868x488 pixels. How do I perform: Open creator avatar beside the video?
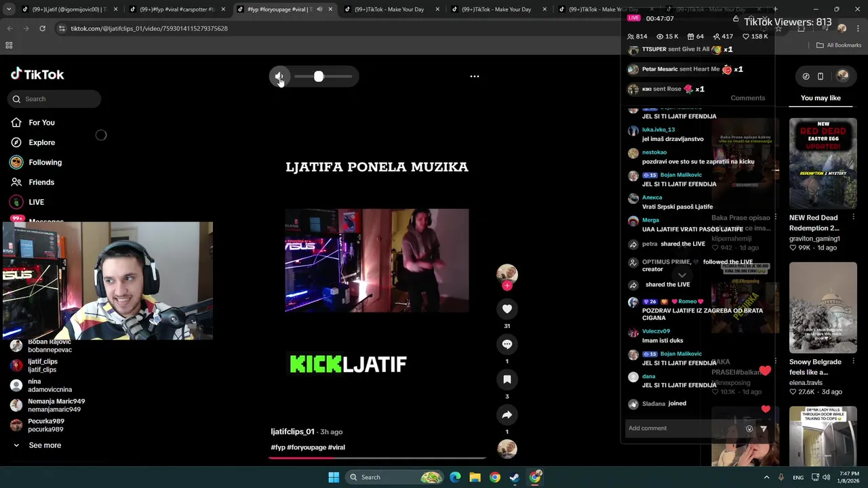pos(507,272)
